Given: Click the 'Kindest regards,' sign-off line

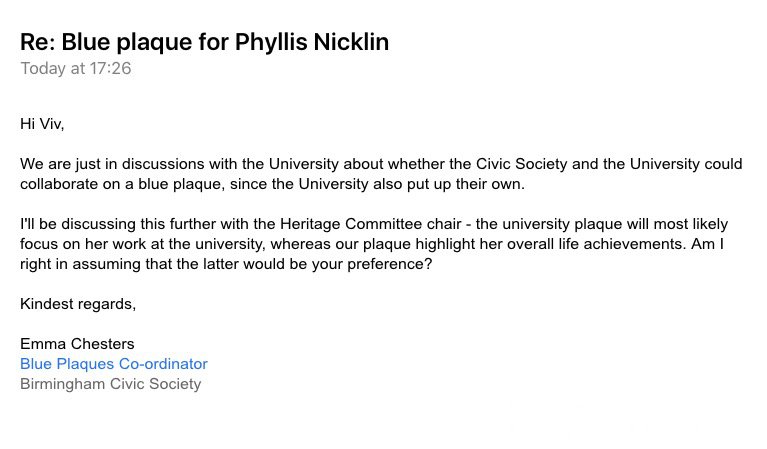Looking at the screenshot, I should coord(78,304).
